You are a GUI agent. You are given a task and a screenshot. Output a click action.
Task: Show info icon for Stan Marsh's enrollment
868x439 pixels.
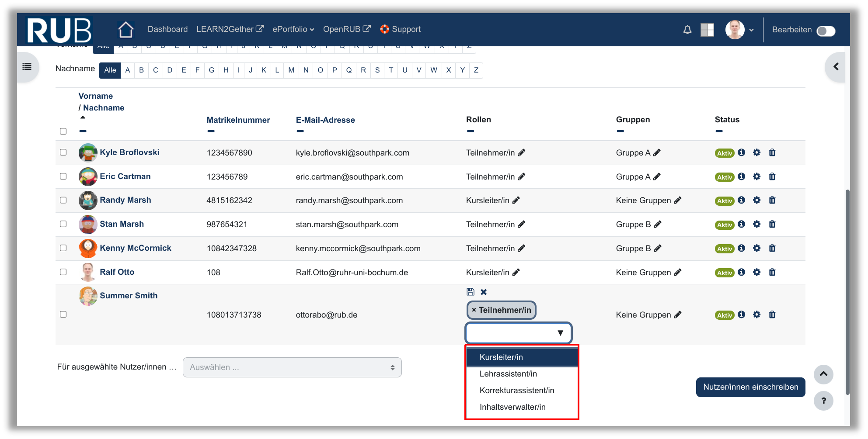(x=741, y=224)
